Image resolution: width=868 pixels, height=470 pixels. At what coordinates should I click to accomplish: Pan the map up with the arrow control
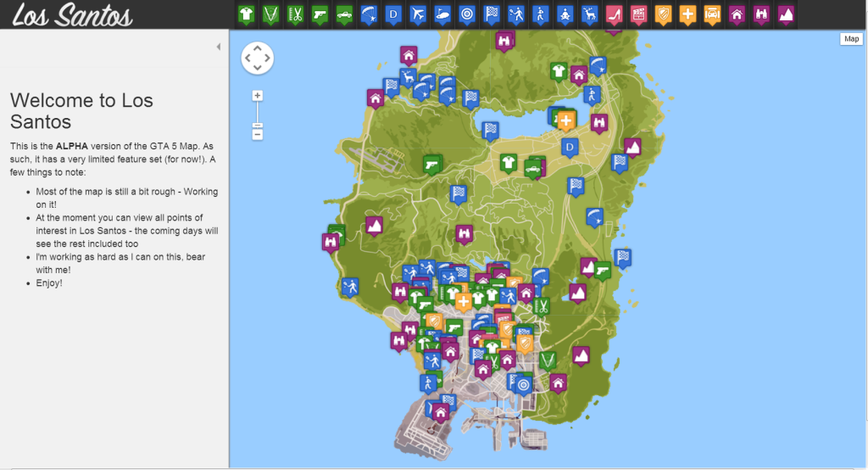(x=258, y=48)
